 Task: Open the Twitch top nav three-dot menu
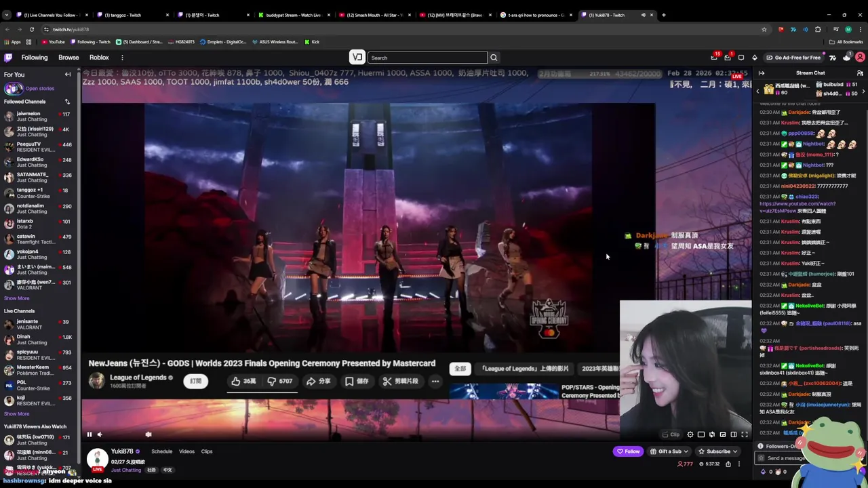[122, 58]
